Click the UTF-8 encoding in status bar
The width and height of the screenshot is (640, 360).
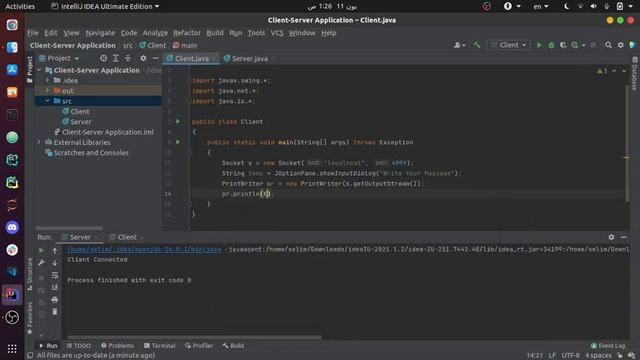(570, 356)
